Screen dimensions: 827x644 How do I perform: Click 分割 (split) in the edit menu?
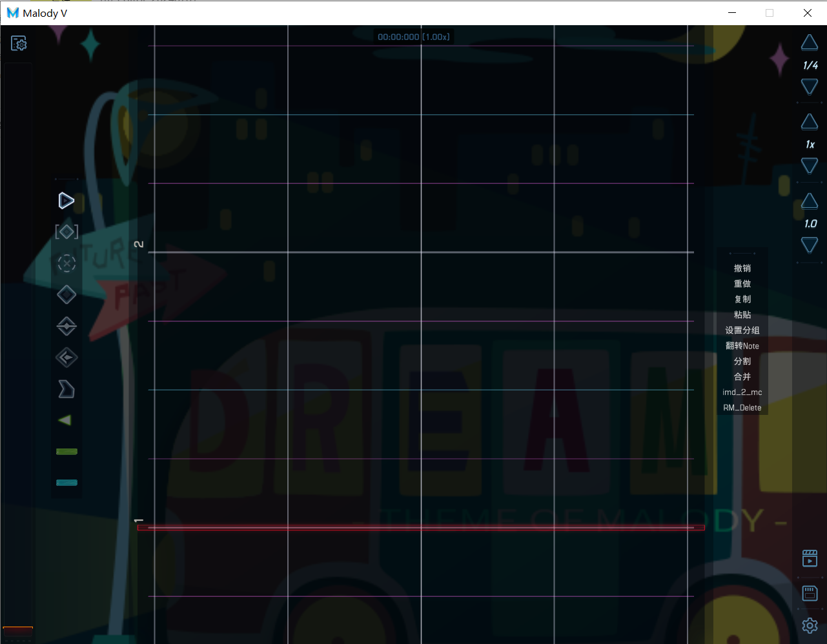click(742, 361)
